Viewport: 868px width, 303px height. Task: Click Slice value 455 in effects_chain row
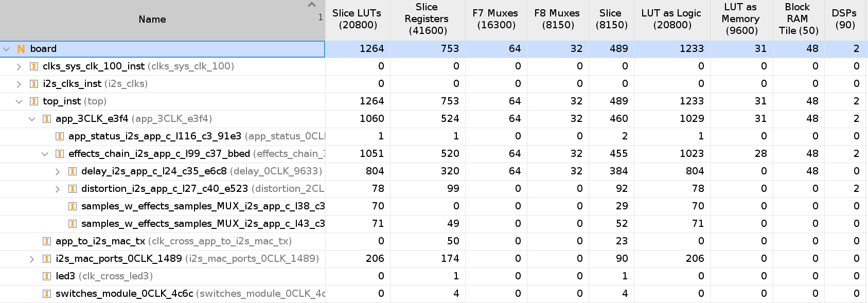(618, 154)
